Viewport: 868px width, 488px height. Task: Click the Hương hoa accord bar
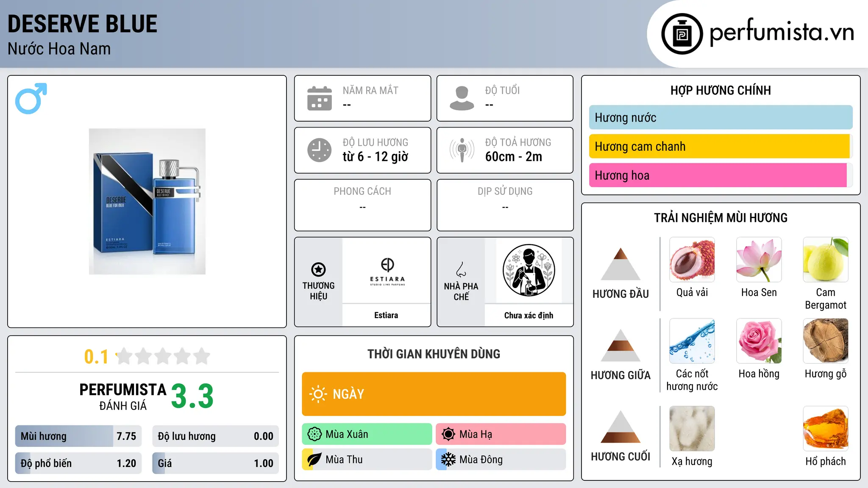[721, 175]
